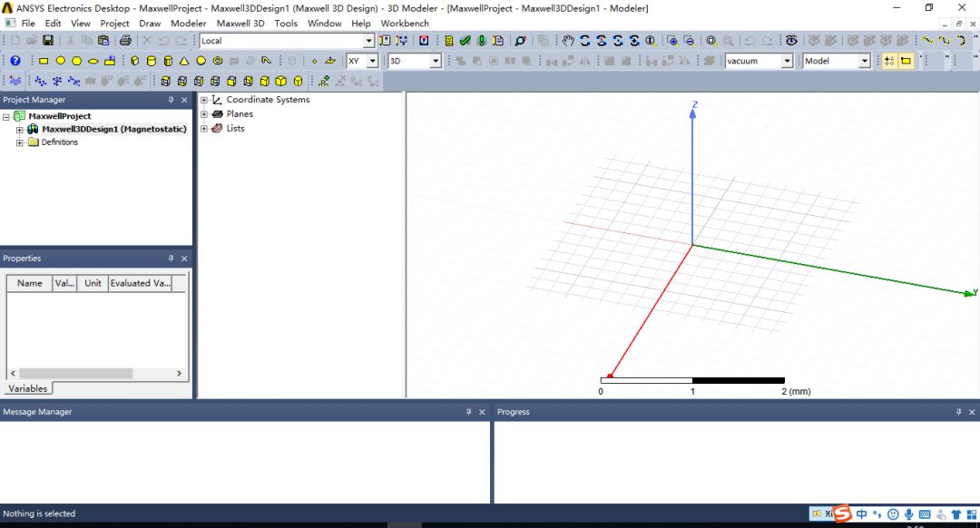The image size is (980, 528).
Task: Click the Paste clipboard icon
Action: [103, 41]
